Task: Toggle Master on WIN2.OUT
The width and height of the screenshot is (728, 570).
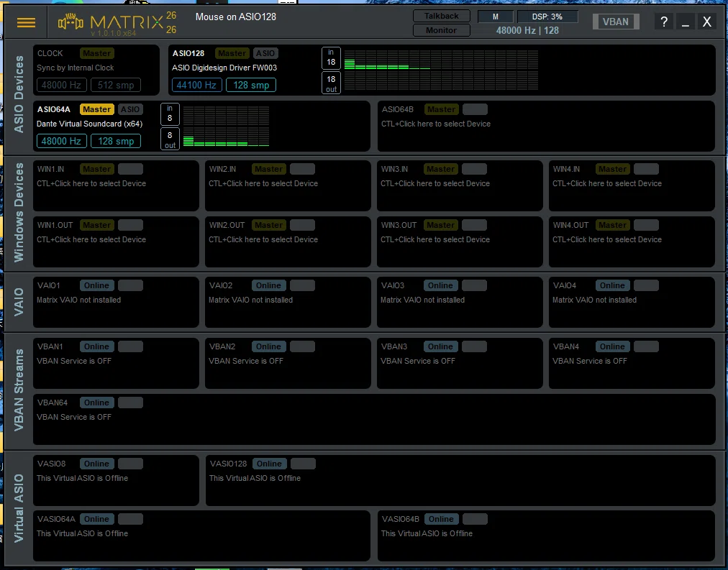Action: coord(269,226)
